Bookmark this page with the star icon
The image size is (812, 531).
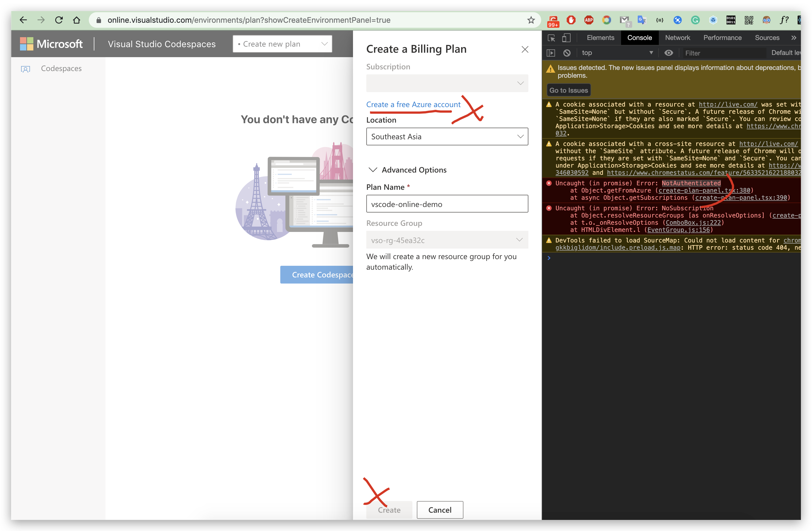click(x=531, y=20)
